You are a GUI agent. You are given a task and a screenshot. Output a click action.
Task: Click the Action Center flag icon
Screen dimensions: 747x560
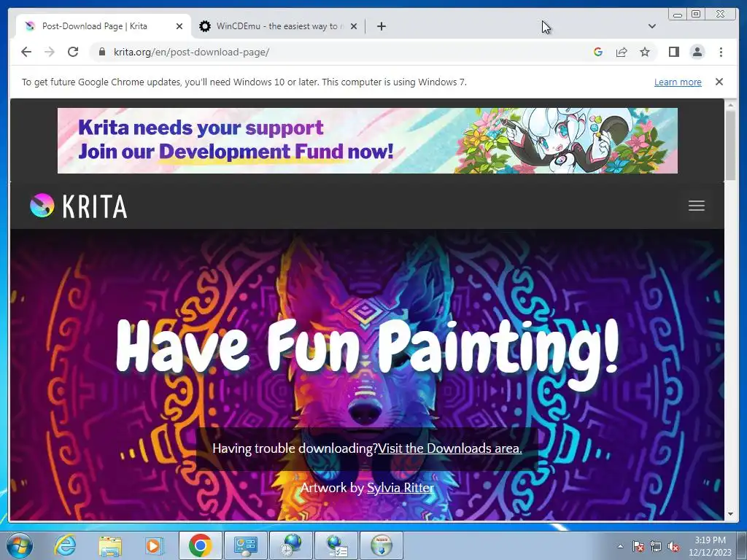point(638,546)
